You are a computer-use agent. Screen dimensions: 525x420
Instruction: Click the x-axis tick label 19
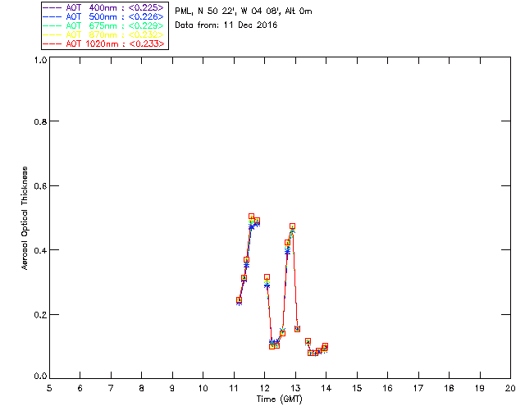[x=480, y=388]
